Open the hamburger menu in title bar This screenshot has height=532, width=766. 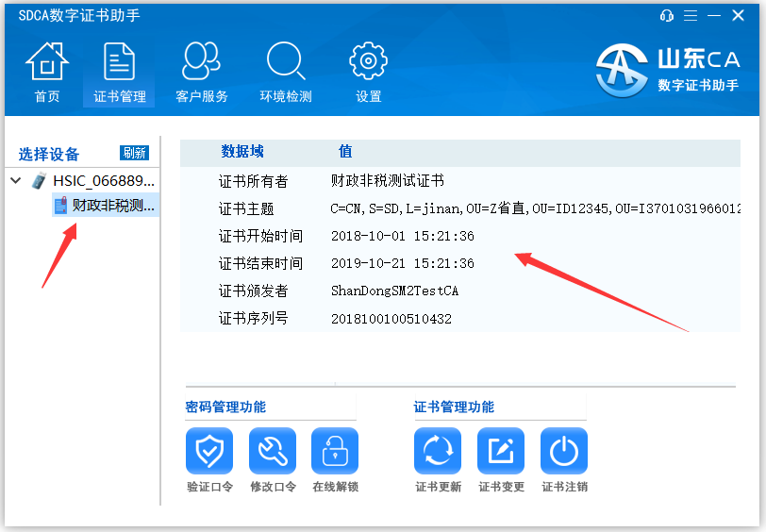pyautogui.click(x=691, y=16)
